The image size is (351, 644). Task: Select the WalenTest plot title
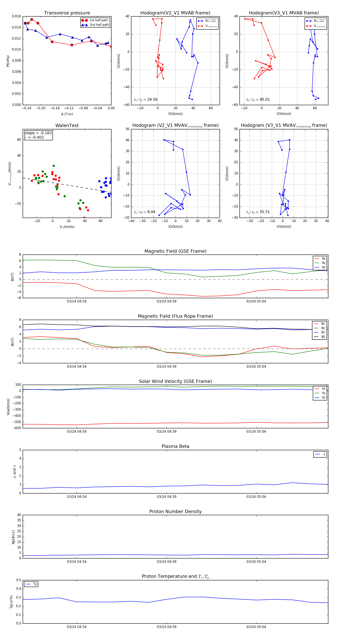click(x=67, y=125)
